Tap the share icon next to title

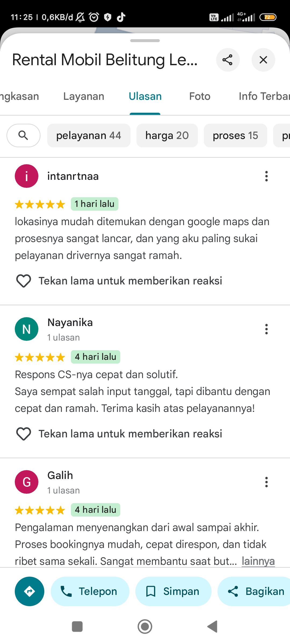pos(228,60)
